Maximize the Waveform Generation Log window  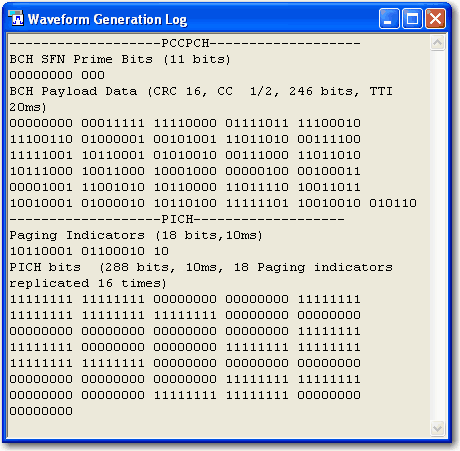tap(412, 19)
